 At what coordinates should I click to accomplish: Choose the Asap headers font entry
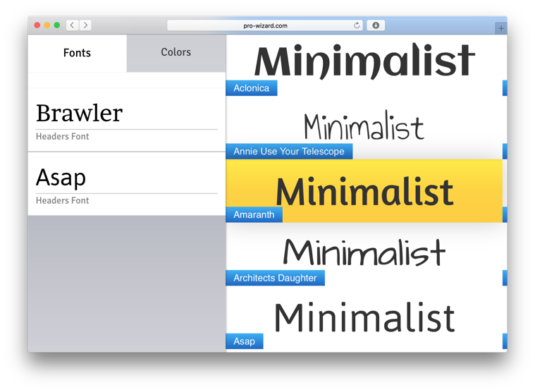pyautogui.click(x=127, y=184)
